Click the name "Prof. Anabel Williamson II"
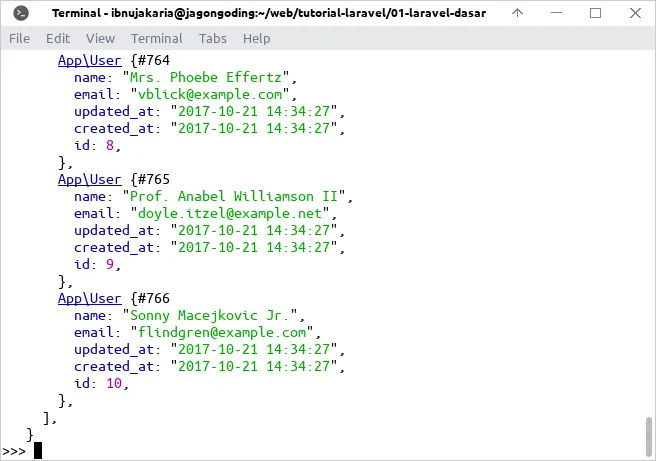656x461 pixels. point(234,196)
